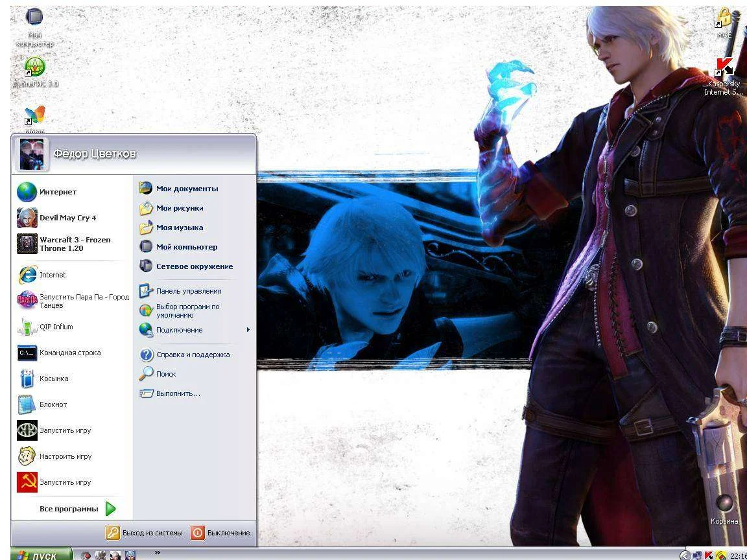Click Запустить игру with hammer and sickle icon

click(x=73, y=482)
